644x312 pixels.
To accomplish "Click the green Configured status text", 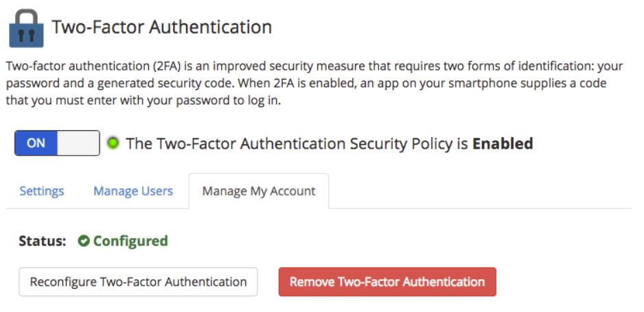I will coord(130,241).
